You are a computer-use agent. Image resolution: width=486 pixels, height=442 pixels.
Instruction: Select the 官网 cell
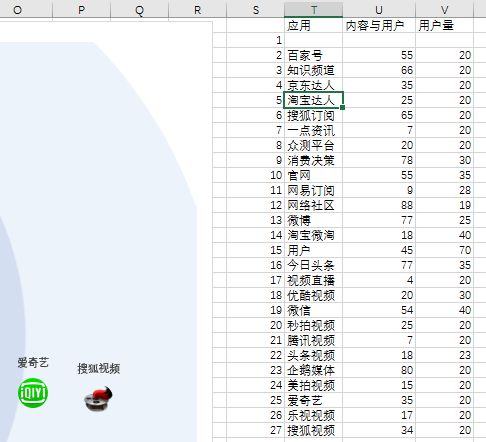click(314, 175)
